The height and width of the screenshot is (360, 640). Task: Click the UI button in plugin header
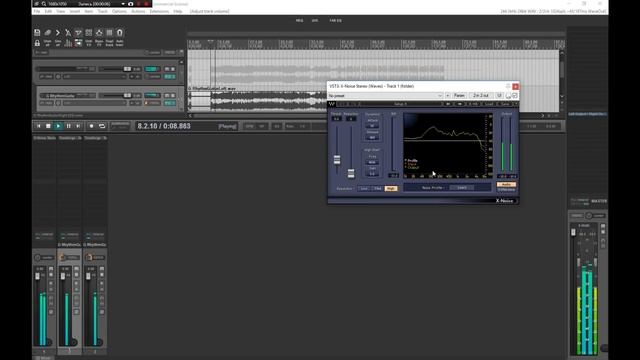[x=499, y=96]
